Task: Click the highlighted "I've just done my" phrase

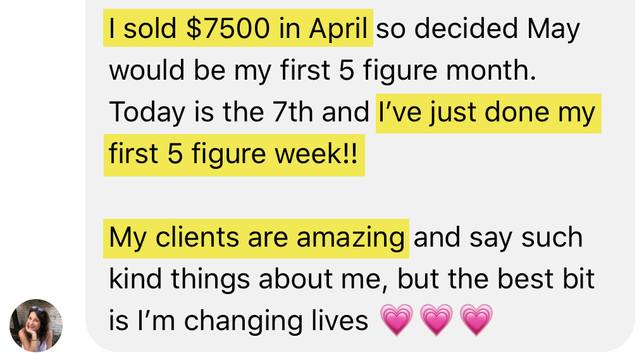Action: click(x=488, y=113)
